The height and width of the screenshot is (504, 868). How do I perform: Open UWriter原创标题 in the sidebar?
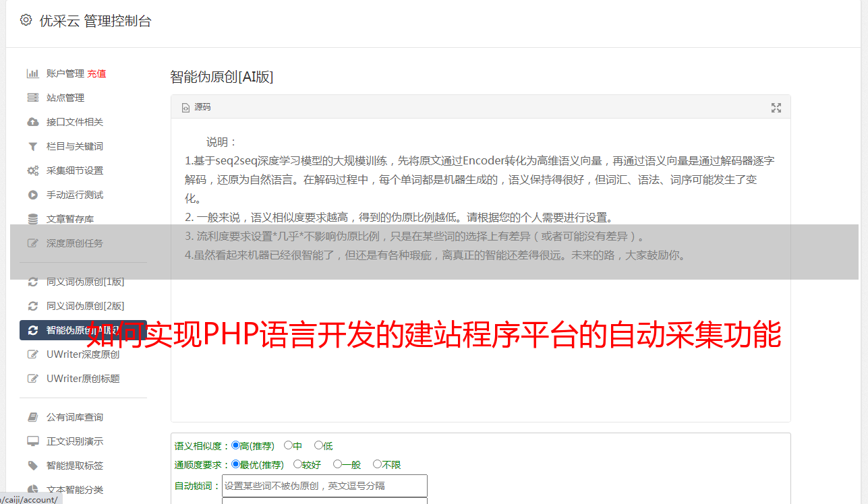pyautogui.click(x=83, y=379)
